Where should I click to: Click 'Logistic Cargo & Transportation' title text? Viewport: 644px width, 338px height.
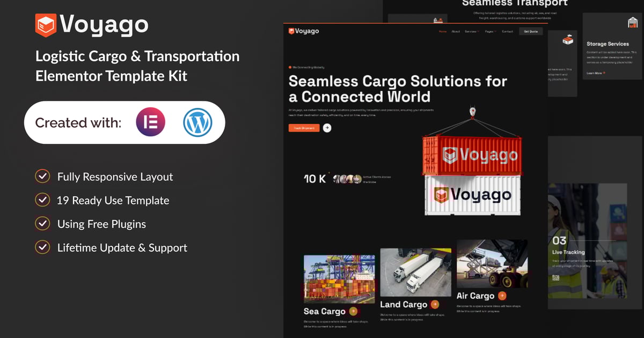point(137,56)
